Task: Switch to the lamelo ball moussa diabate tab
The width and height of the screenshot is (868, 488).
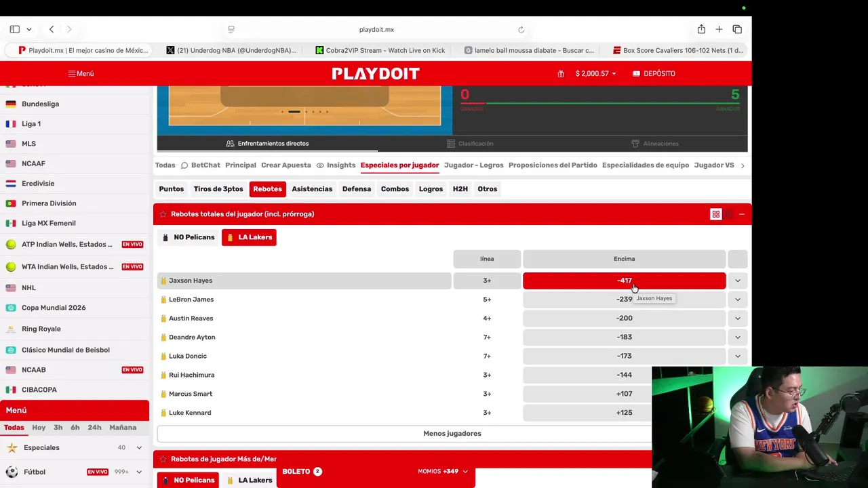Action: pos(529,50)
